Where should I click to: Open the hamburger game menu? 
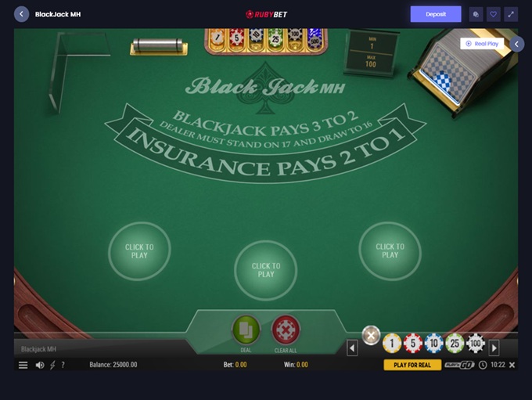point(23,365)
